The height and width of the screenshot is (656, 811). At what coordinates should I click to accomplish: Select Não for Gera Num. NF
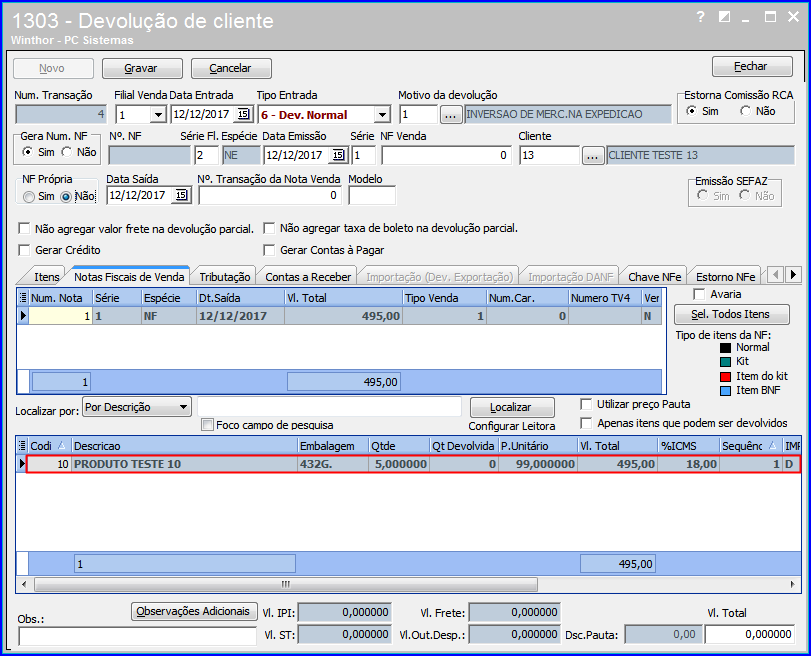(66, 152)
